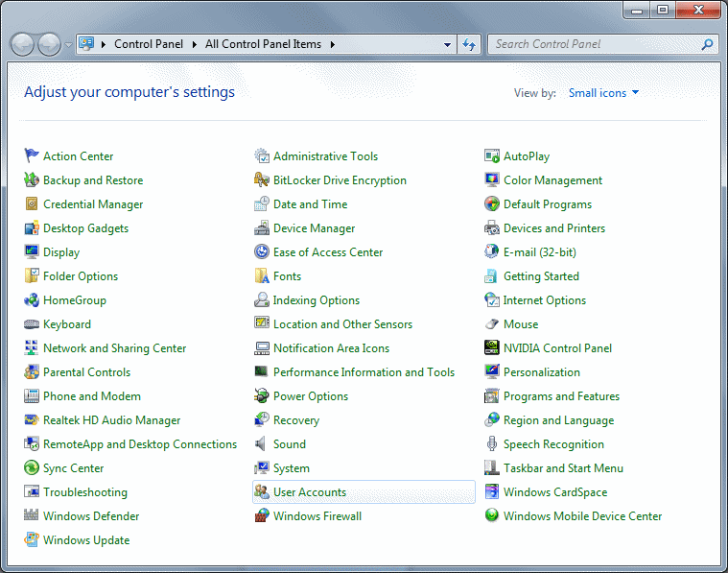728x573 pixels.
Task: Click the Date and Time clock icon
Action: pos(262,204)
